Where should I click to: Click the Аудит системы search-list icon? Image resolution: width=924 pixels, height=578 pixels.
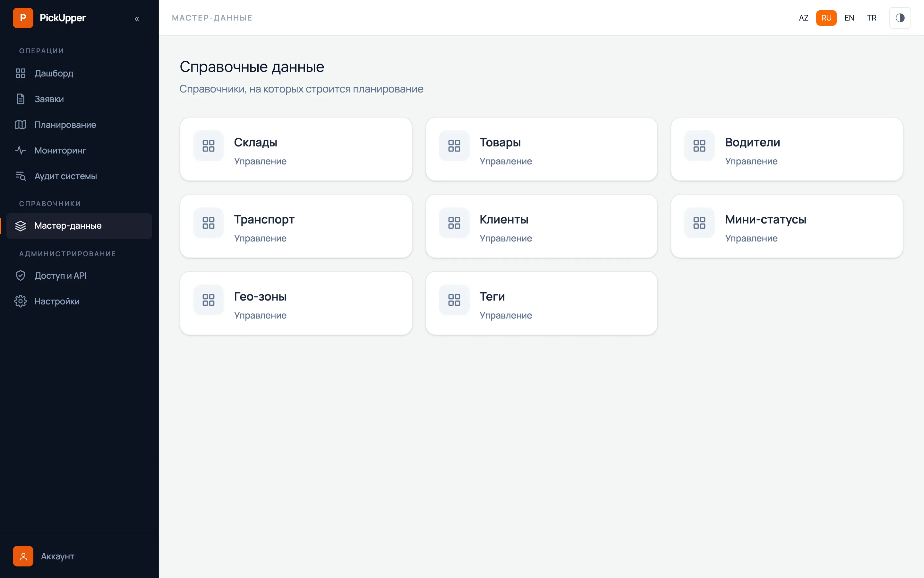[x=21, y=176]
